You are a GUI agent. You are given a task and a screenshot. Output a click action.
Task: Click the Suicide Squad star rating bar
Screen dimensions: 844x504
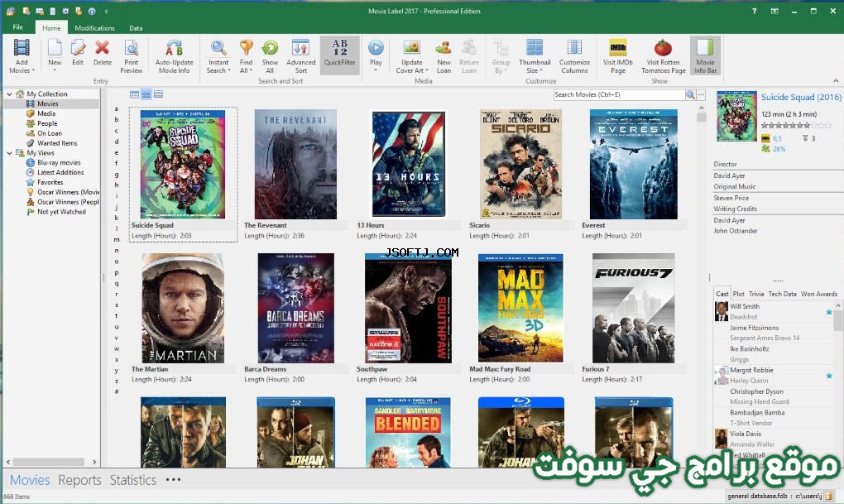pos(795,126)
